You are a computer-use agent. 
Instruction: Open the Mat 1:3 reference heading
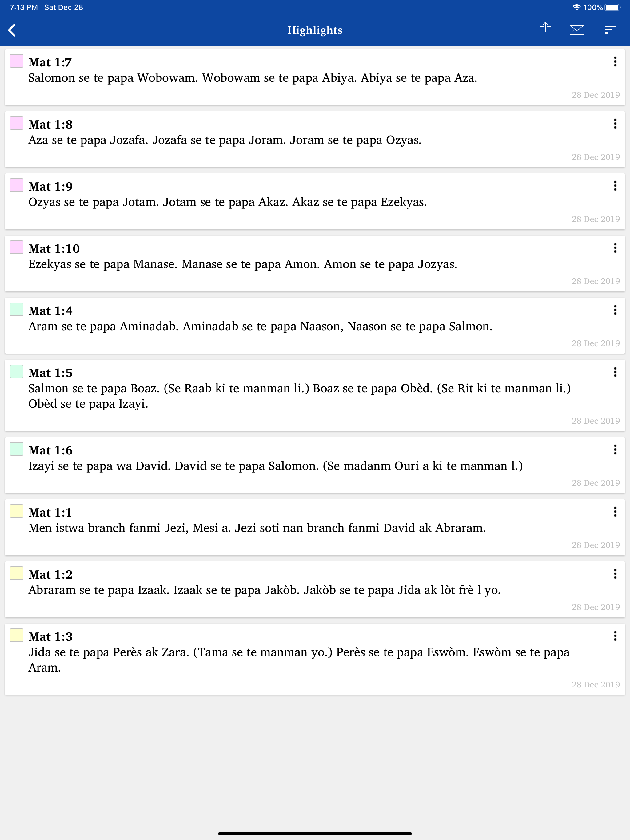point(50,637)
